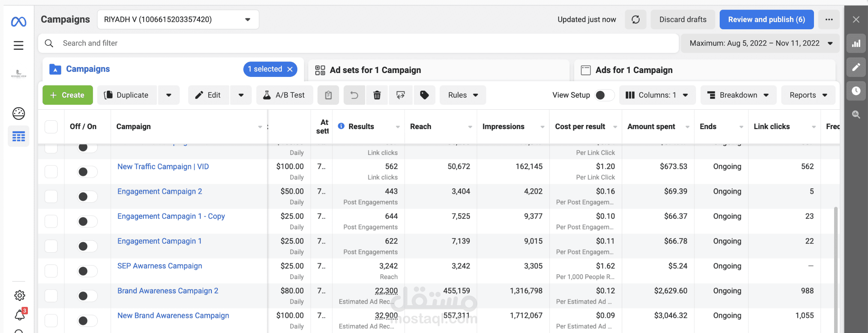The width and height of the screenshot is (868, 333).
Task: Switch to Ads for 1 Campaign tab
Action: click(634, 70)
